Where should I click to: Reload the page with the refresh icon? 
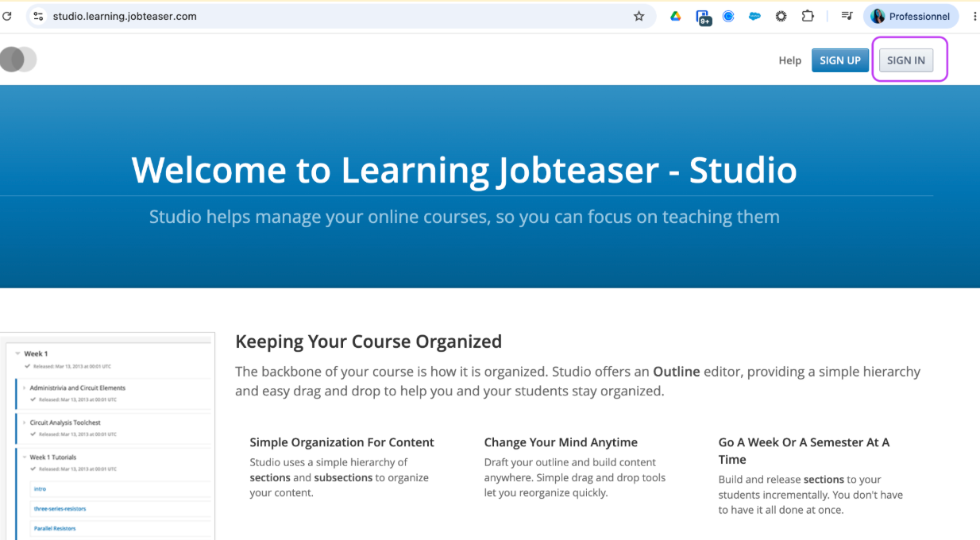point(7,16)
